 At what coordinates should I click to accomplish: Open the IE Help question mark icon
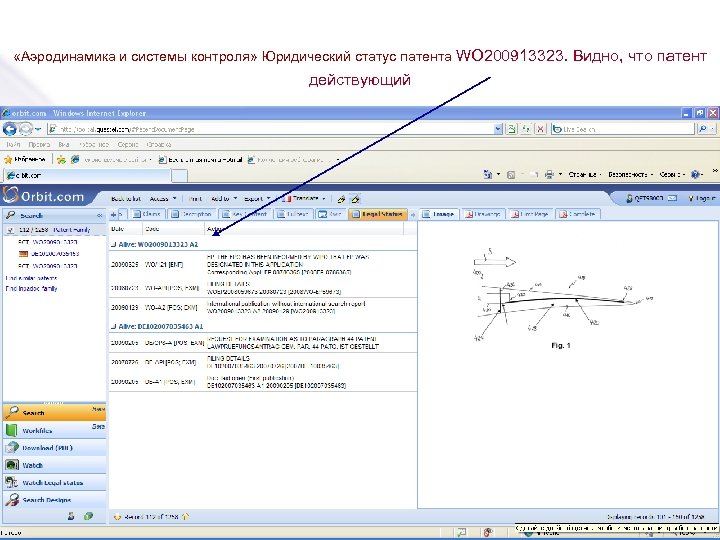click(695, 174)
